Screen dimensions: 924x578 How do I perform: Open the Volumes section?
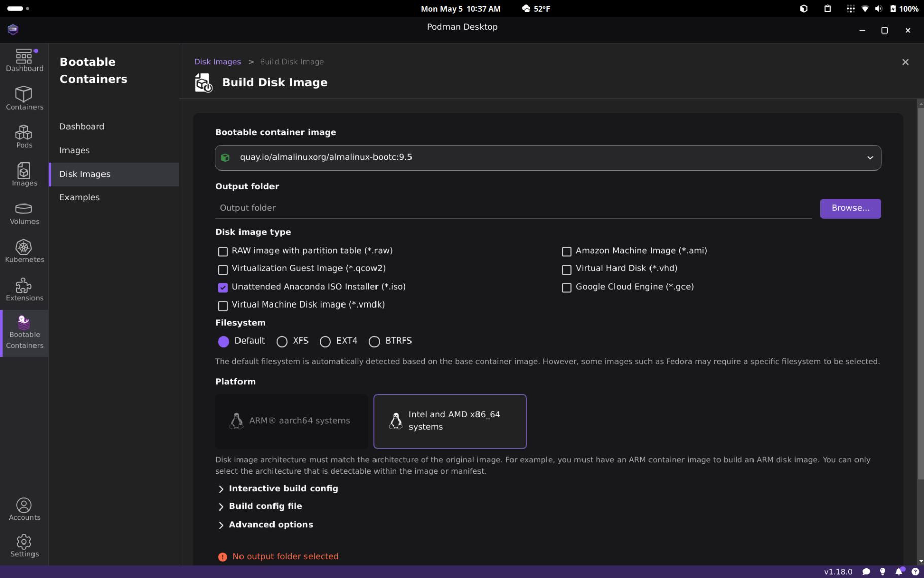click(x=24, y=213)
